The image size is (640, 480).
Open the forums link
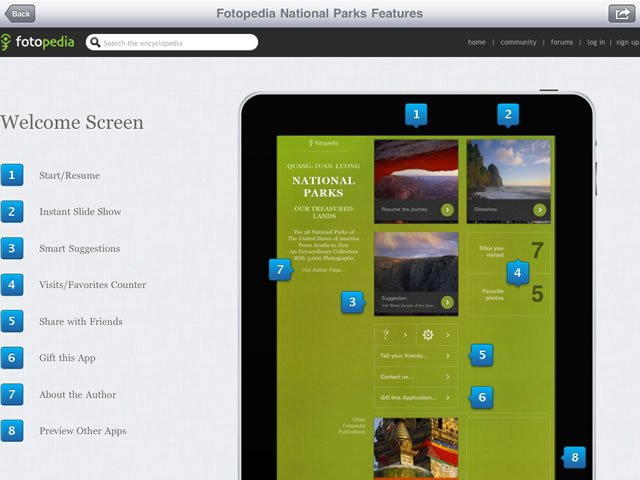click(562, 42)
